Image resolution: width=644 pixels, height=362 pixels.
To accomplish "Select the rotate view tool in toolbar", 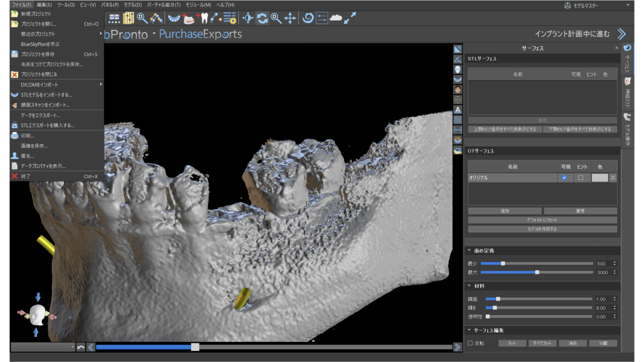I will pos(262,18).
